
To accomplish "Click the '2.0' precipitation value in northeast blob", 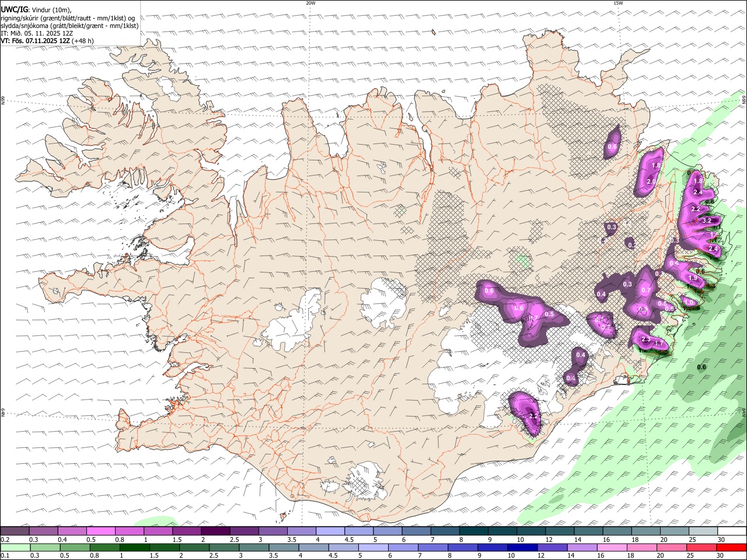I will (652, 182).
